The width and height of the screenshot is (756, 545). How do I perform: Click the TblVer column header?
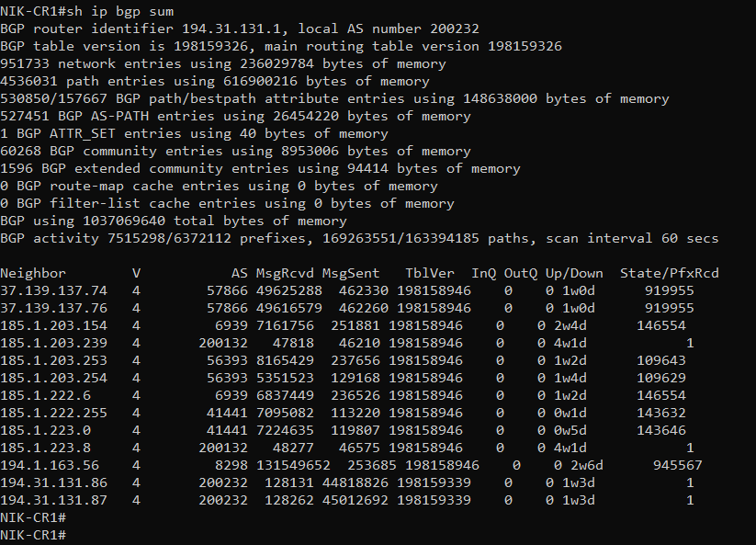(x=430, y=273)
